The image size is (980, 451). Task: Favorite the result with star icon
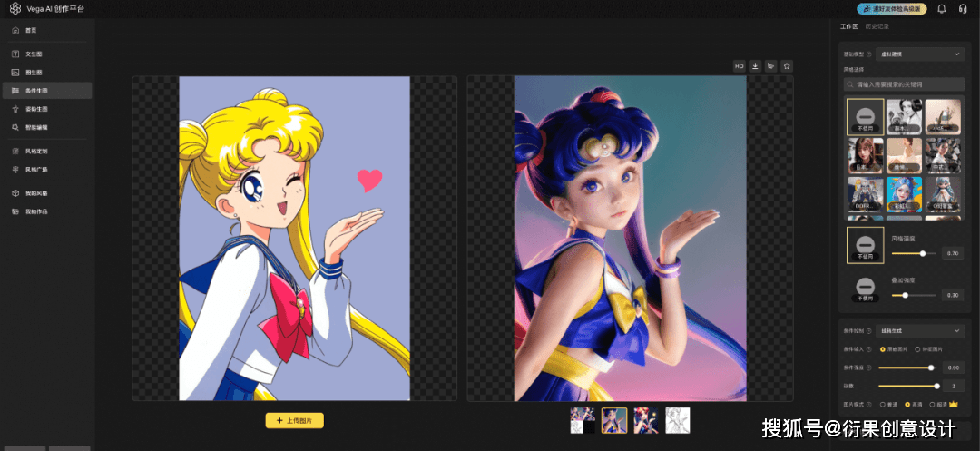click(787, 65)
